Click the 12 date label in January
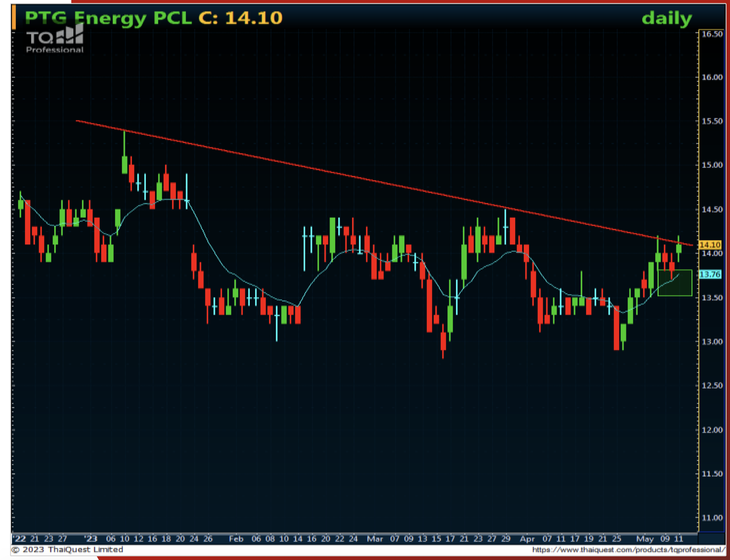Image resolution: width=730 pixels, height=560 pixels. coord(138,539)
